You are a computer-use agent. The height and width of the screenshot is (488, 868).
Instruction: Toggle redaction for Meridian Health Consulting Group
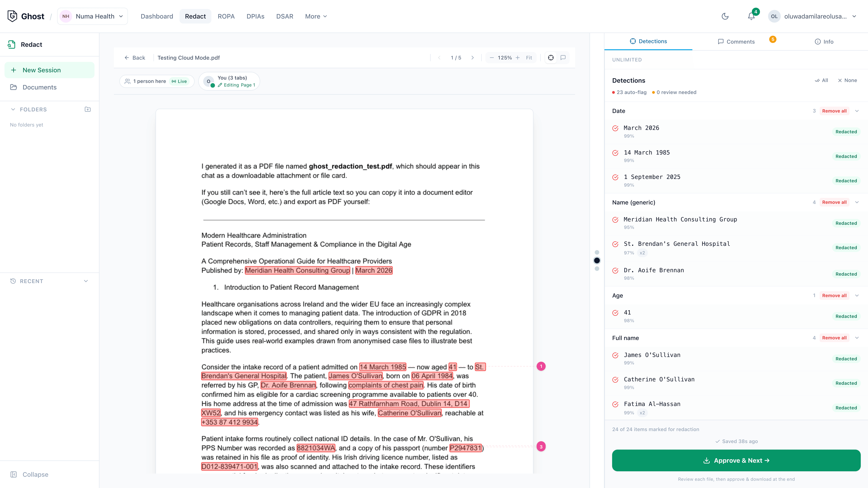click(615, 220)
